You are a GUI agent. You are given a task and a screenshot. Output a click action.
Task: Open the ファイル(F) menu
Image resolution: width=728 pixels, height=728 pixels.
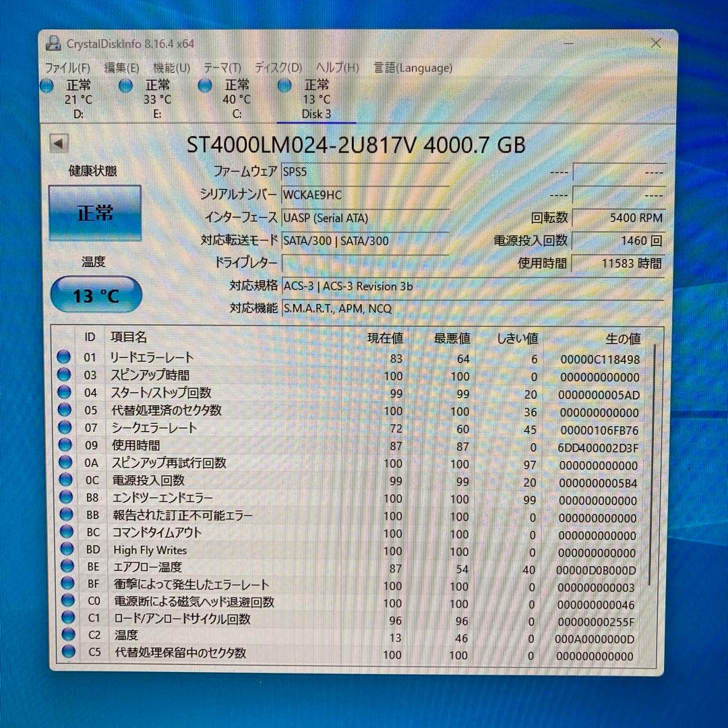tap(67, 68)
